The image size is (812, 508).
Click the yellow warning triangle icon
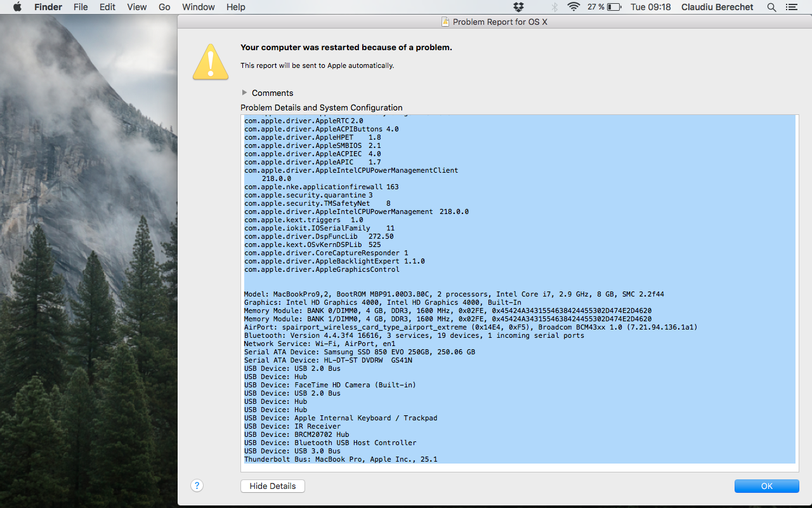(x=211, y=62)
